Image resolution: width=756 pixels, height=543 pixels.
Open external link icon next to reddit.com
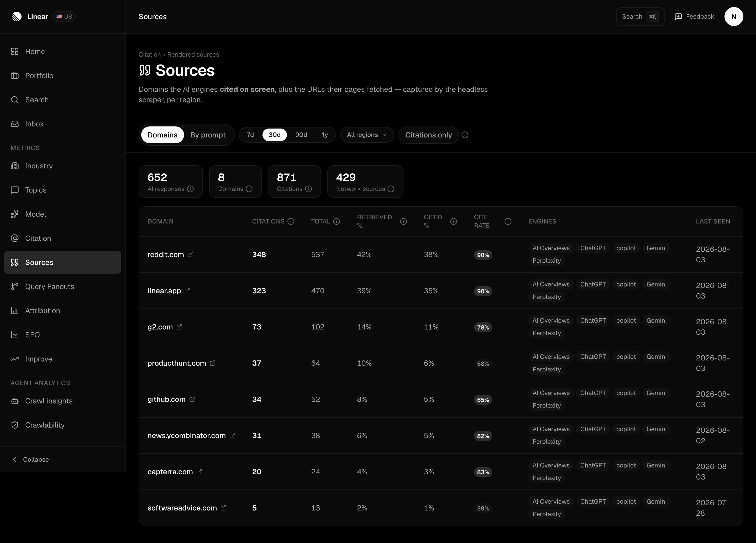point(190,254)
